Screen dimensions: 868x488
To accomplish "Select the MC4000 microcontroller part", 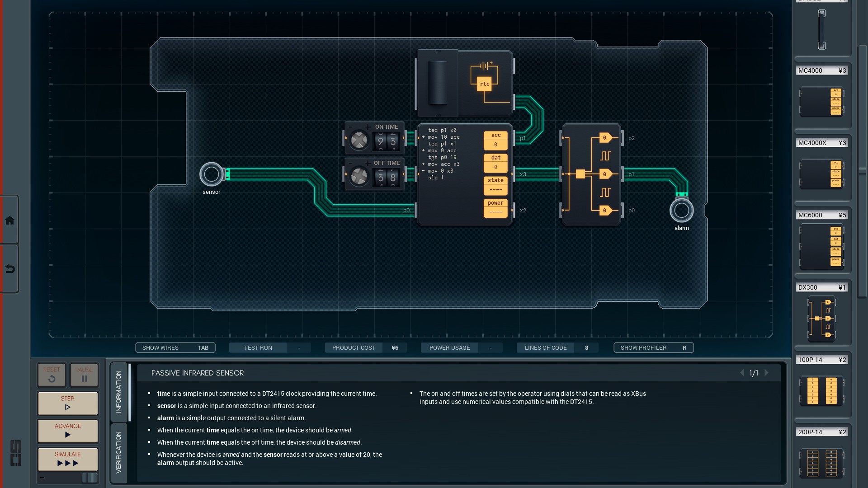I will pos(821,102).
